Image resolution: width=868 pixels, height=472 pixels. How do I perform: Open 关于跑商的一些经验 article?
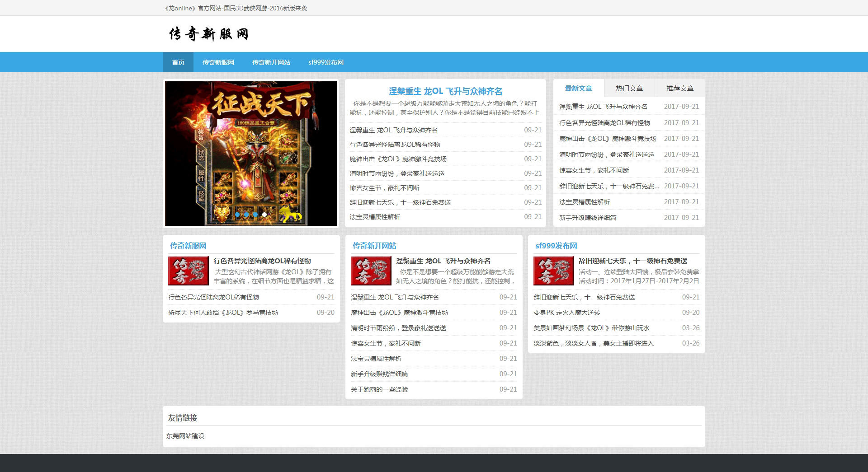[379, 389]
